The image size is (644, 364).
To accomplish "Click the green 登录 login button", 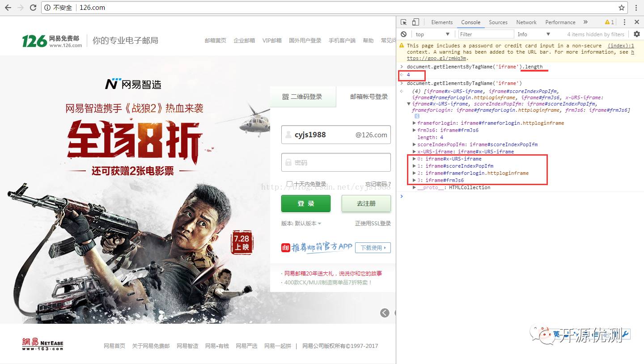I will tap(305, 203).
